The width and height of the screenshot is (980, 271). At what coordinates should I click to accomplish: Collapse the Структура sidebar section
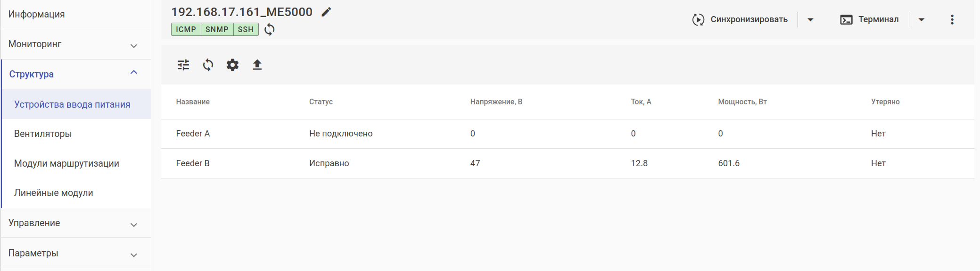[133, 73]
